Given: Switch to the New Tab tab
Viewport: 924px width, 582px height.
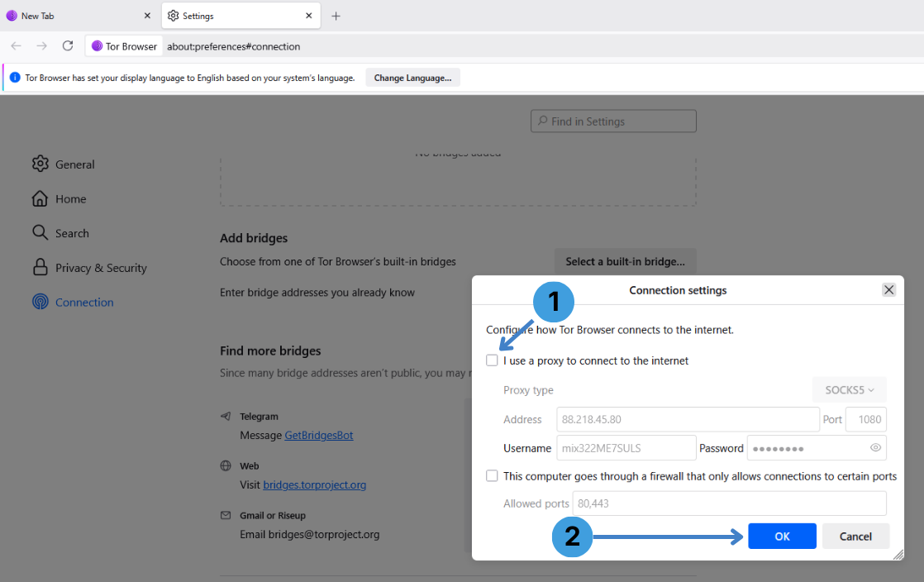Looking at the screenshot, I should pyautogui.click(x=79, y=16).
